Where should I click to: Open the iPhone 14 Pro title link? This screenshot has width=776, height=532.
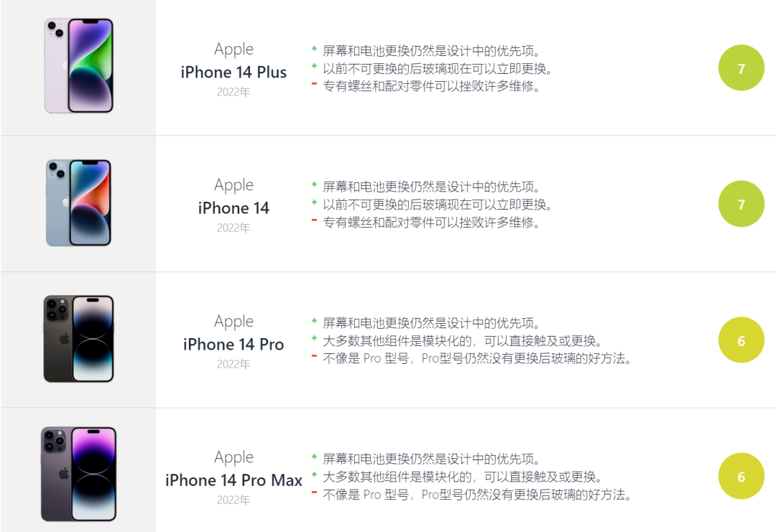pos(234,345)
